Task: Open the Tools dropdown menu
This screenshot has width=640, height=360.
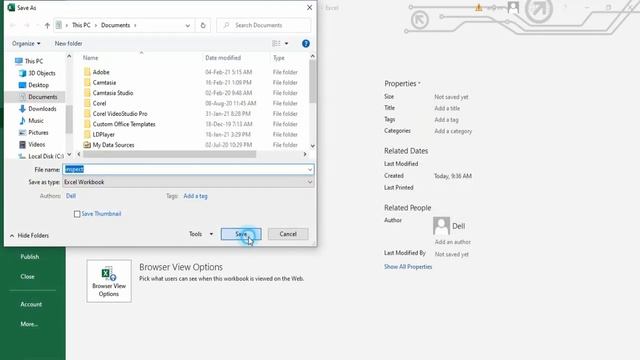Action: click(200, 234)
